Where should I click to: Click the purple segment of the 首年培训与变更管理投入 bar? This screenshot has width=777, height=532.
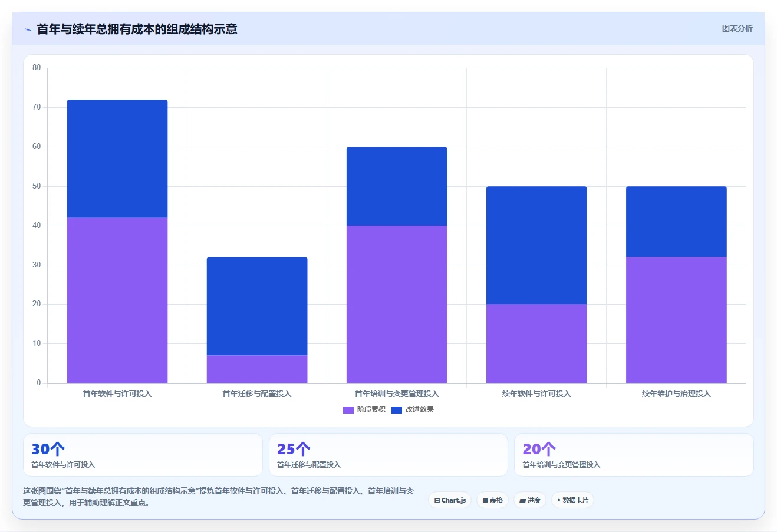(x=397, y=304)
